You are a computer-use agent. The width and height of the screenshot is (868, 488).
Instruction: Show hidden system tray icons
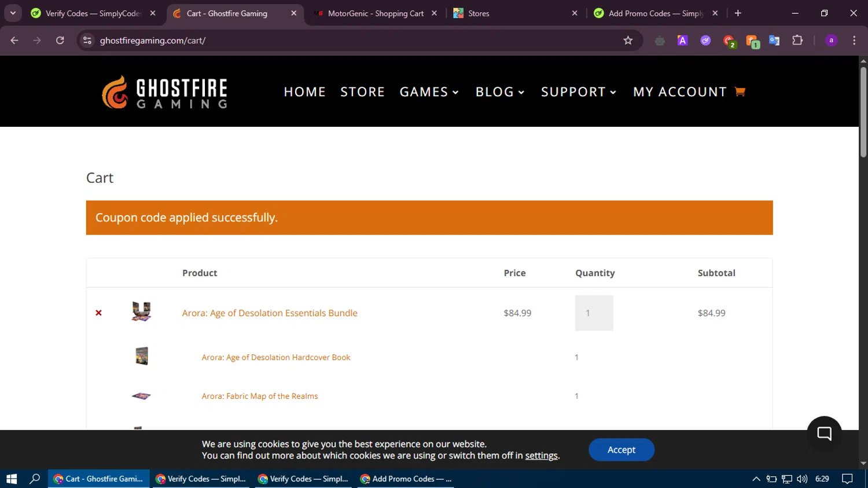756,479
